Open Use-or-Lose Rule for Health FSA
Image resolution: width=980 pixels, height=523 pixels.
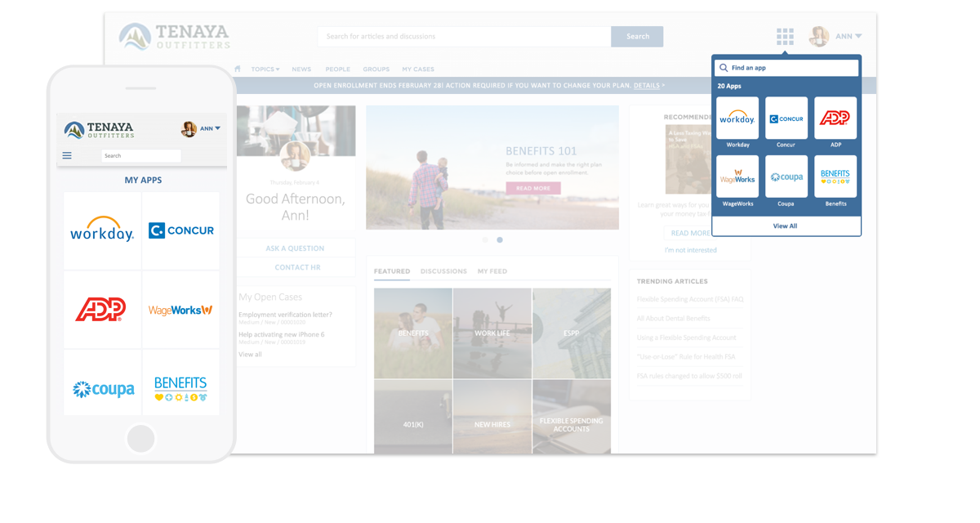[686, 356]
